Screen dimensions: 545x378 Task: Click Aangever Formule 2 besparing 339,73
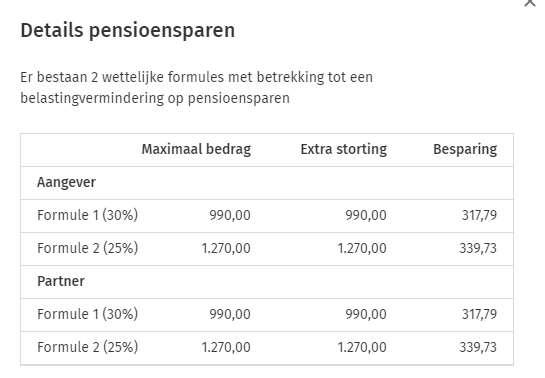point(478,248)
